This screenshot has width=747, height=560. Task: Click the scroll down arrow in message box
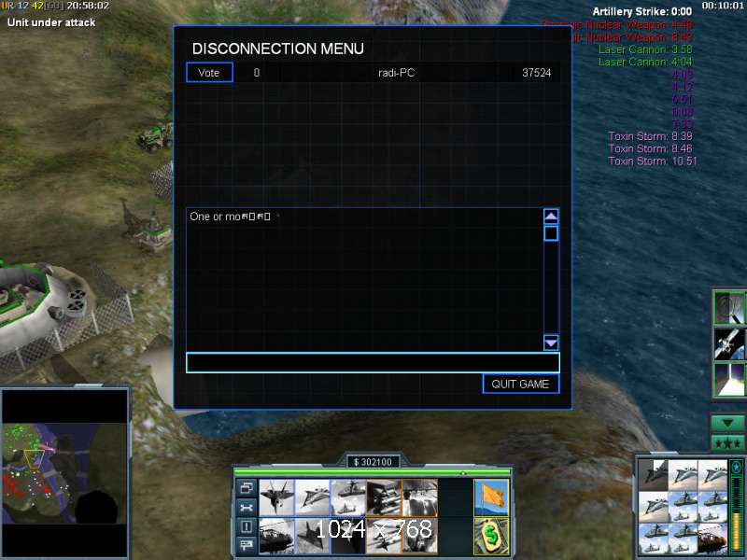pos(551,343)
